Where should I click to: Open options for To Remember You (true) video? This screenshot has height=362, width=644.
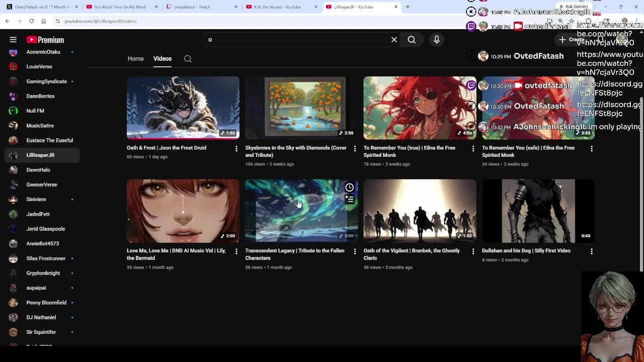coord(473,148)
